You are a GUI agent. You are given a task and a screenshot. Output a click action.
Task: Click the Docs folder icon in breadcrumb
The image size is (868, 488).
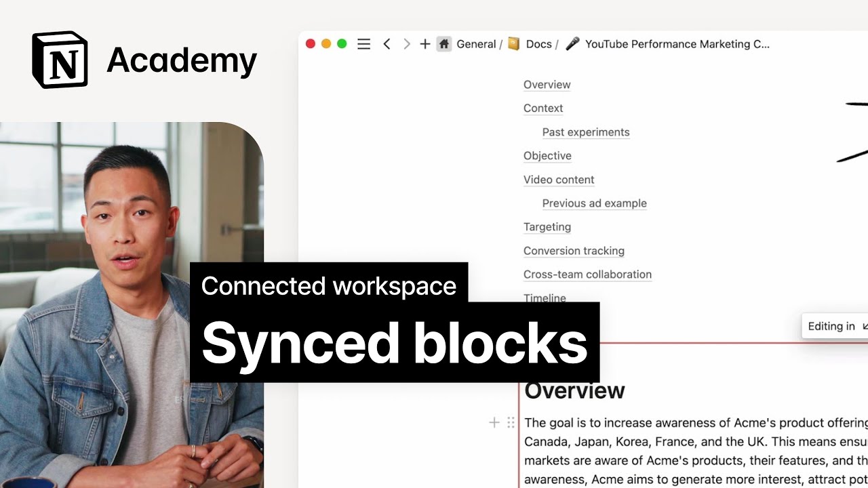pos(514,44)
